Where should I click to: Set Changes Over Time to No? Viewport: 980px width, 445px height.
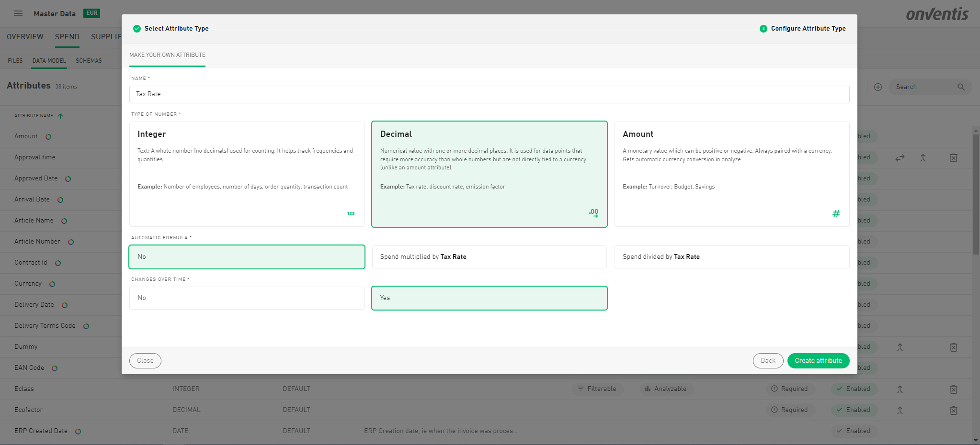[x=247, y=298]
